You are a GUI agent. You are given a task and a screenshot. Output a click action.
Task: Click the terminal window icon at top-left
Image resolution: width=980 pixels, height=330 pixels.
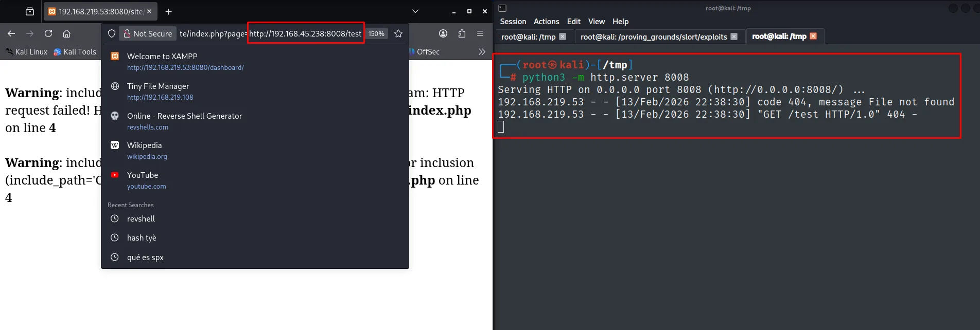(502, 8)
